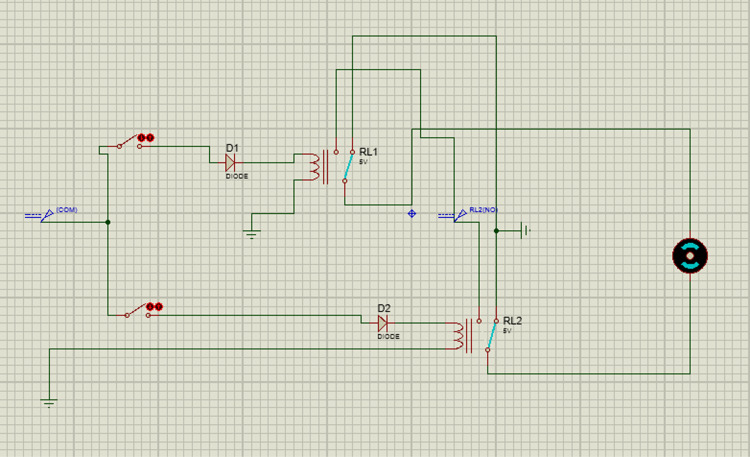Click the wire junction dot beside battery
The height and width of the screenshot is (457, 750).
point(496,231)
